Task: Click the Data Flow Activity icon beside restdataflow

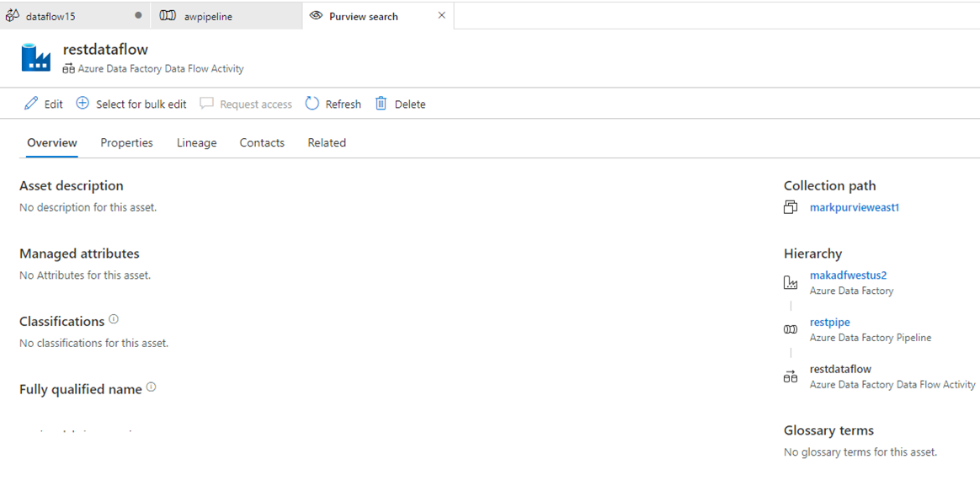Action: click(790, 376)
